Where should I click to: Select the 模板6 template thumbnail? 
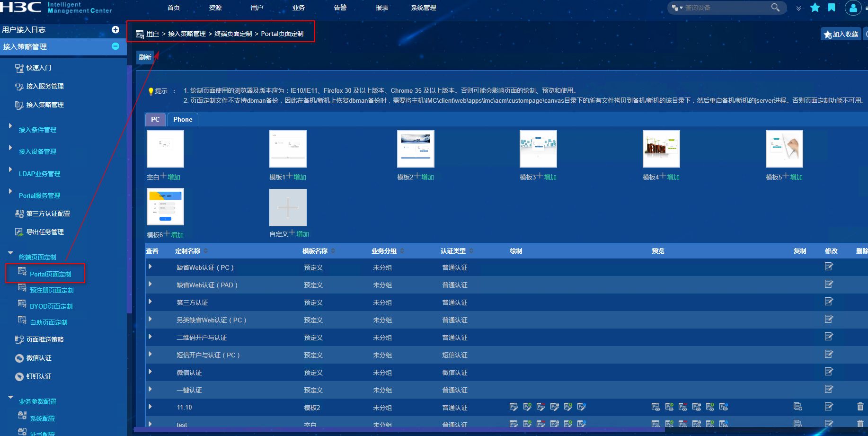tap(165, 207)
